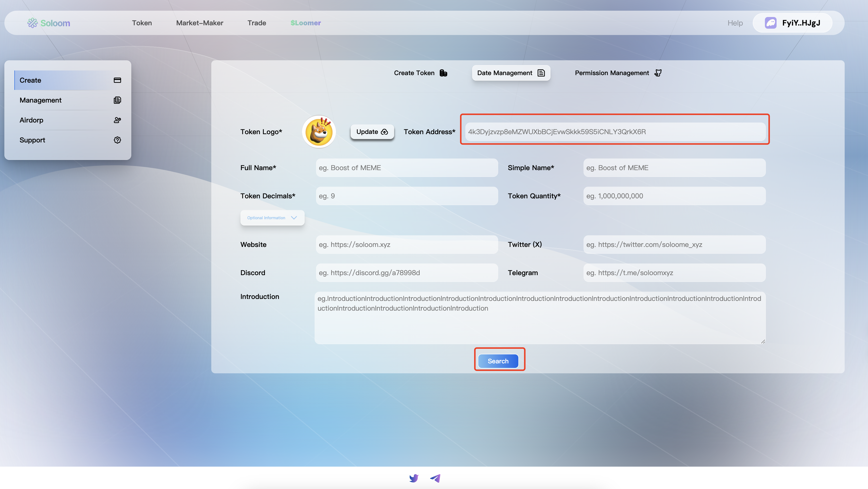This screenshot has width=868, height=489.
Task: Click the Token Address input field
Action: (x=615, y=132)
